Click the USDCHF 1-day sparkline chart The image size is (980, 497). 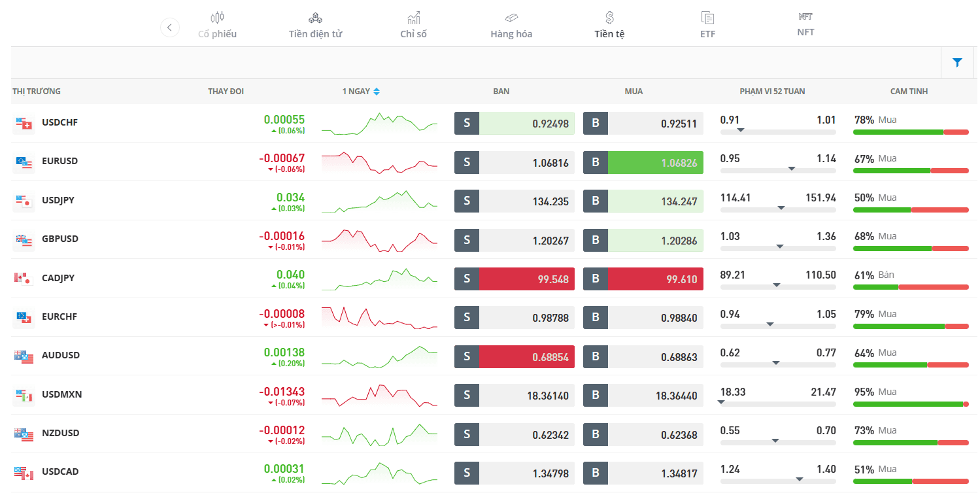coord(379,124)
